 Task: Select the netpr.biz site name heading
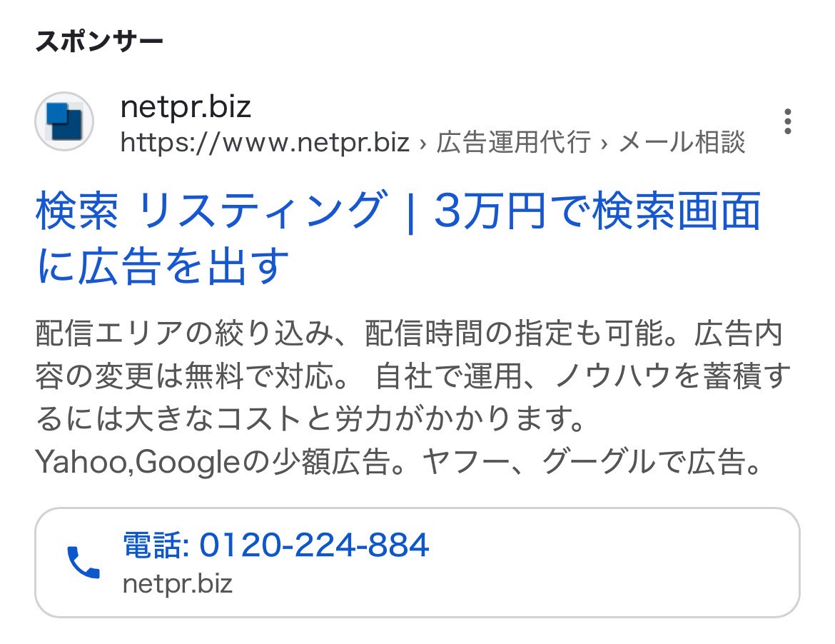pos(186,106)
